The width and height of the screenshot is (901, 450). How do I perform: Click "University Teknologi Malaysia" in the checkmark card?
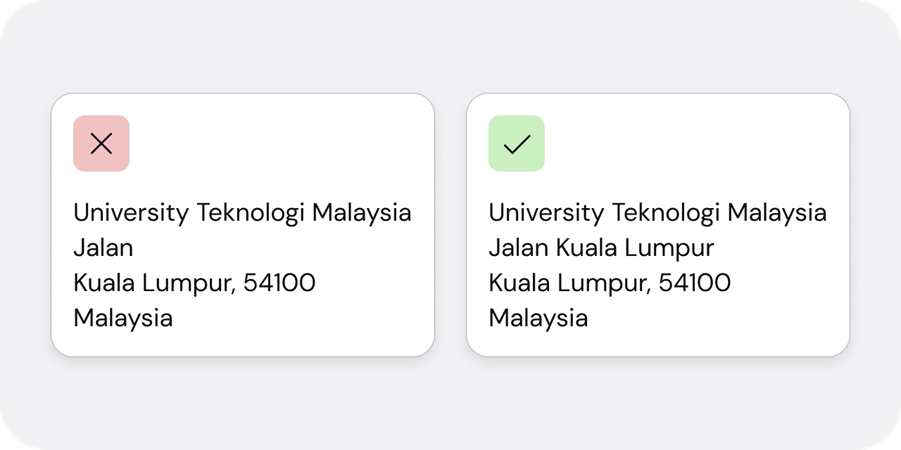click(x=657, y=213)
